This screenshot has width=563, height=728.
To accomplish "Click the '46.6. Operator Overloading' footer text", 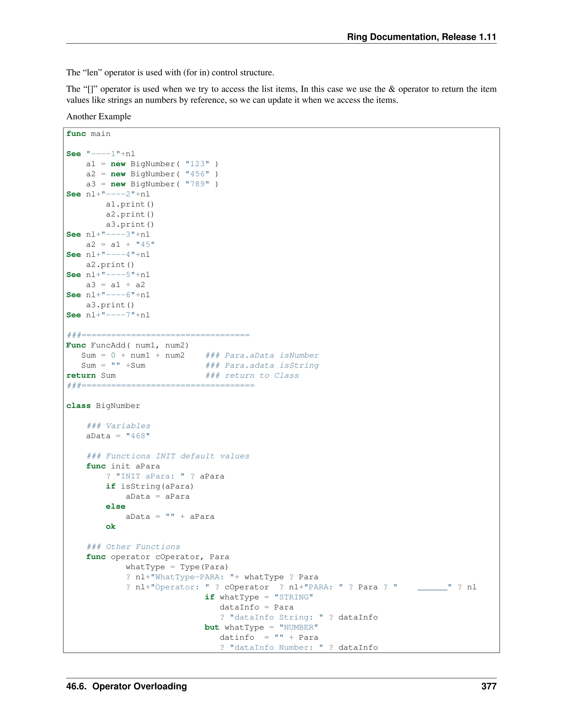I will click(x=126, y=686).
